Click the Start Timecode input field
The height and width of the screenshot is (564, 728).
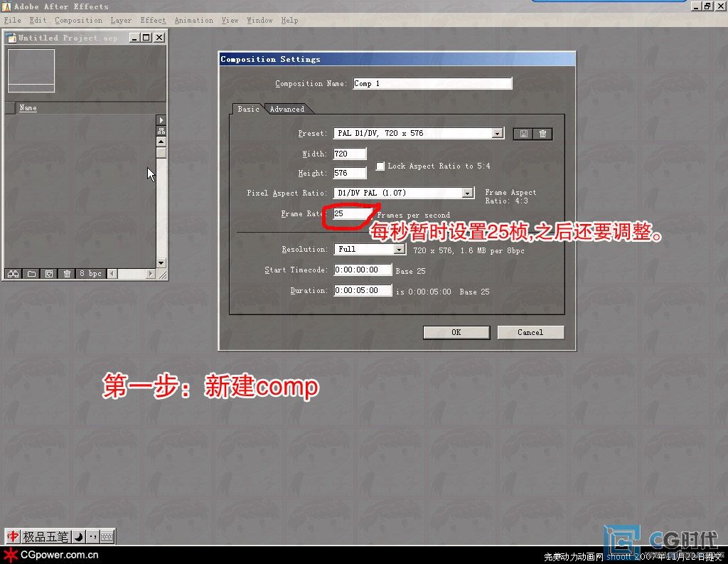point(363,270)
